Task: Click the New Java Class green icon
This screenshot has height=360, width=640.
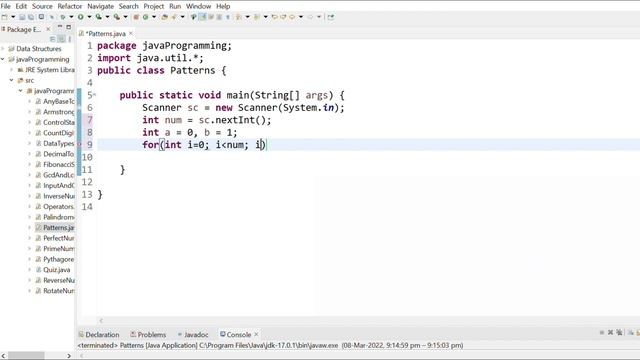Action: 145,17
